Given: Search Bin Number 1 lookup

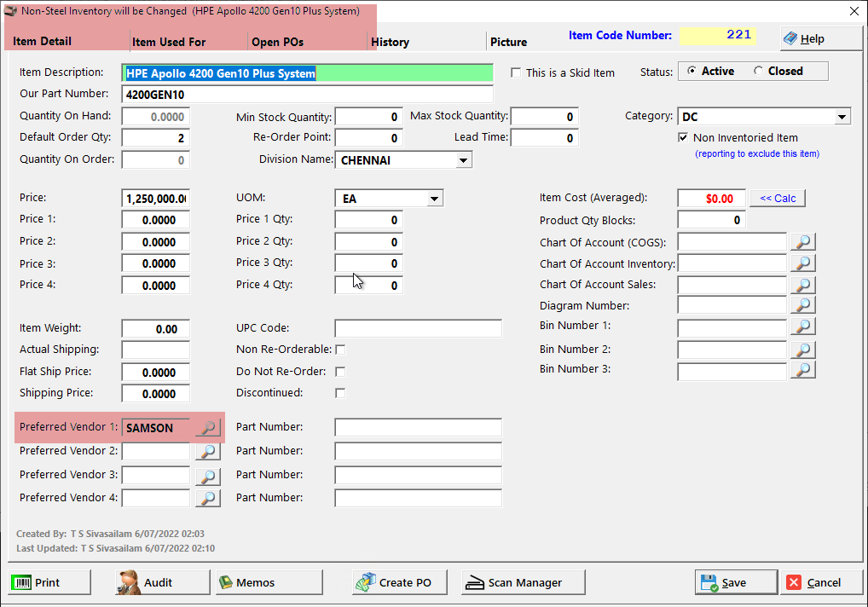Looking at the screenshot, I should (803, 327).
